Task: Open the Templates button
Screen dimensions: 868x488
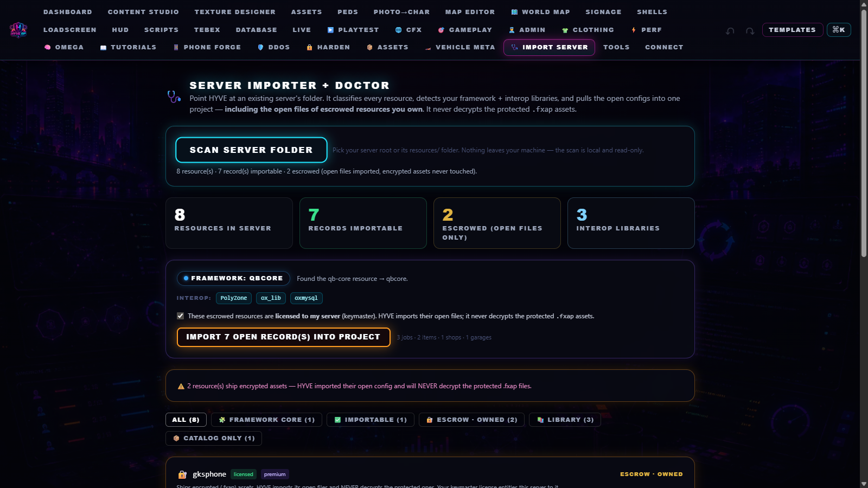Action: pos(792,30)
